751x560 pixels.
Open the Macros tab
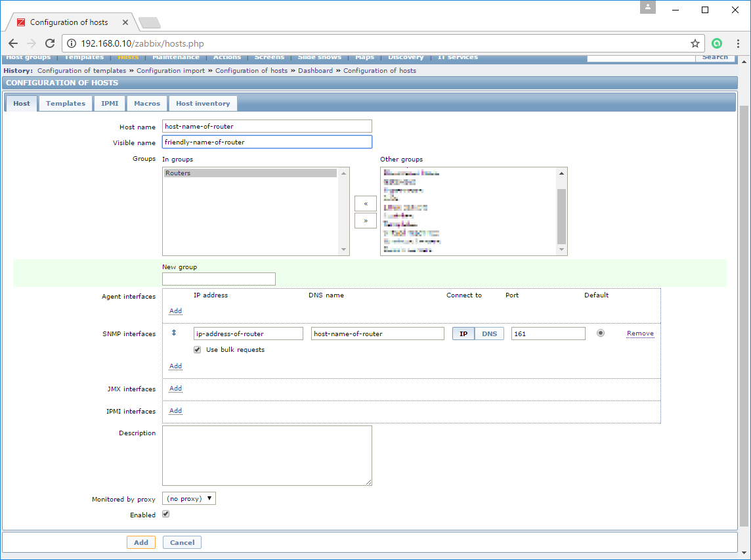[147, 104]
